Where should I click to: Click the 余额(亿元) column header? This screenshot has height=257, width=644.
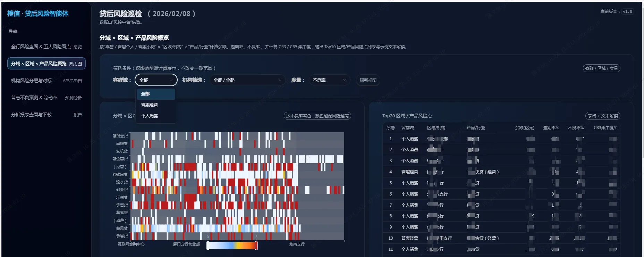(524, 128)
